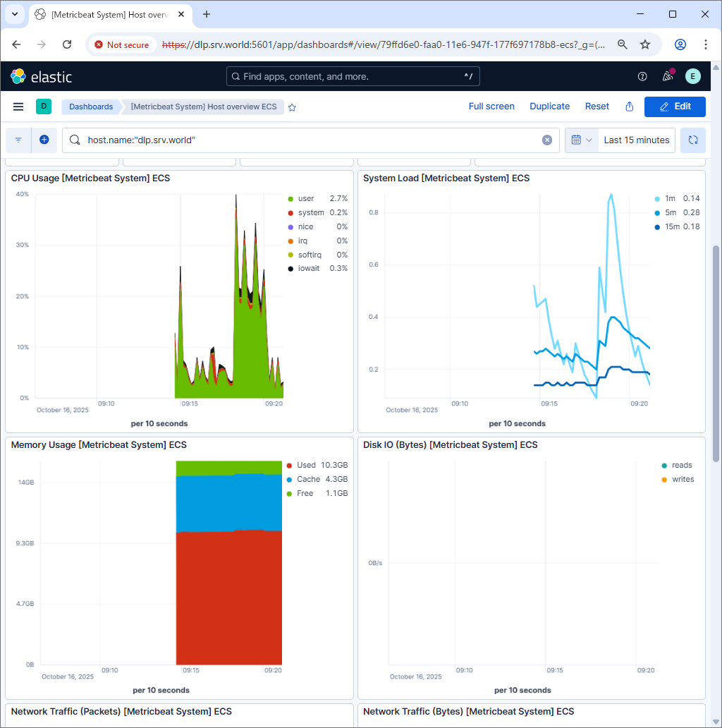Viewport: 722px width, 728px height.
Task: Toggle the Cache series in Memory legend
Action: coord(308,480)
